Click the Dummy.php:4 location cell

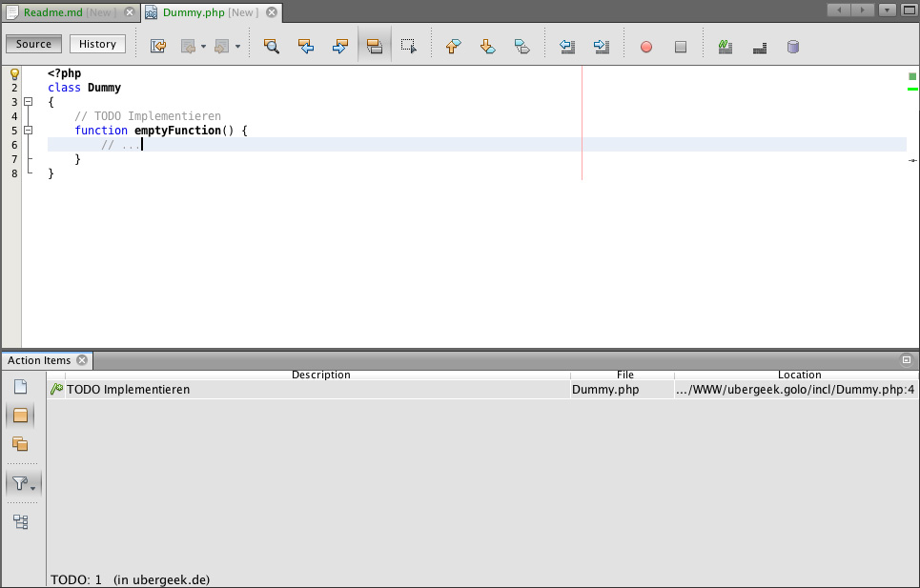coord(795,389)
